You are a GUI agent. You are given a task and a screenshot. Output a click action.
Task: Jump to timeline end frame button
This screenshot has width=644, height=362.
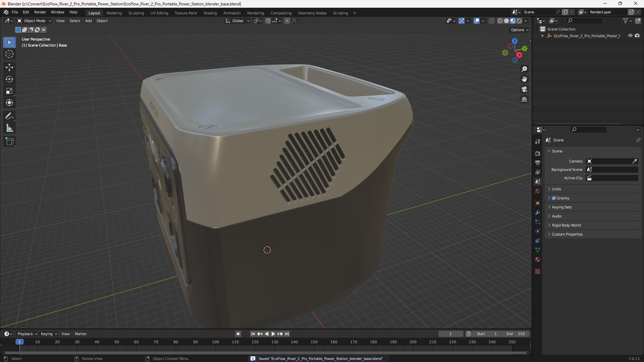point(287,334)
